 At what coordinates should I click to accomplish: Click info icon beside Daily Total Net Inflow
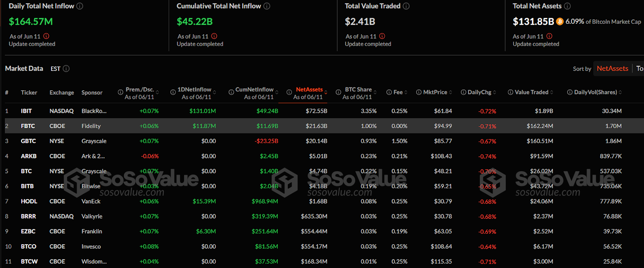[x=80, y=6]
